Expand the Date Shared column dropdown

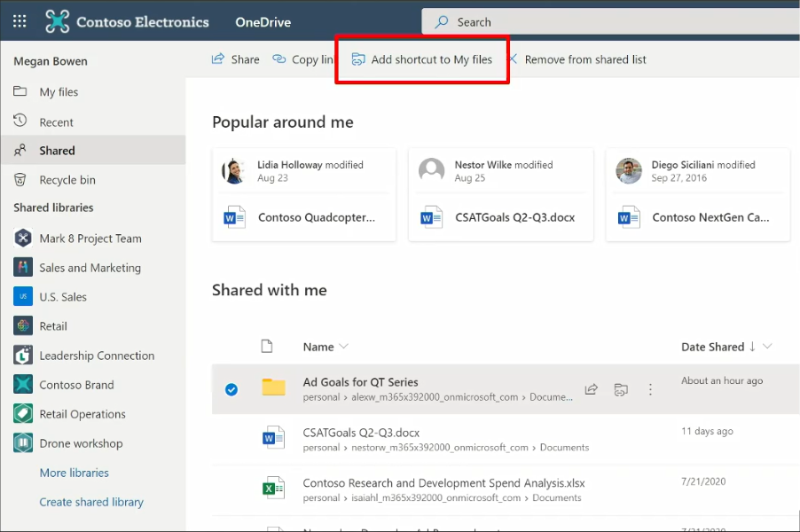[767, 347]
